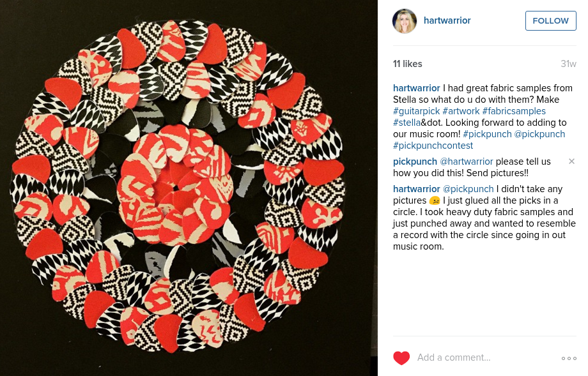Open the @pickpunch mention in caption
588x376 pixels.
[539, 134]
